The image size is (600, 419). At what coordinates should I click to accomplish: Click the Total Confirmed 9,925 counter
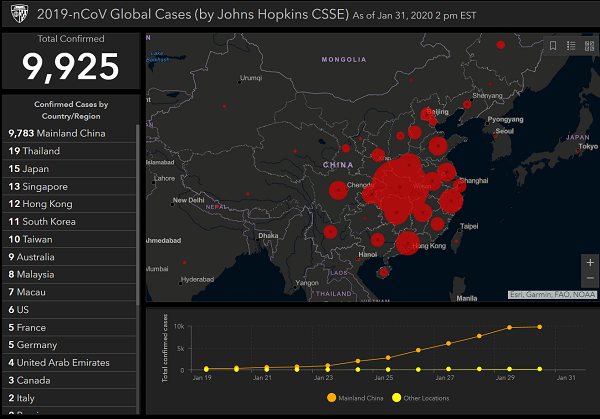point(70,60)
